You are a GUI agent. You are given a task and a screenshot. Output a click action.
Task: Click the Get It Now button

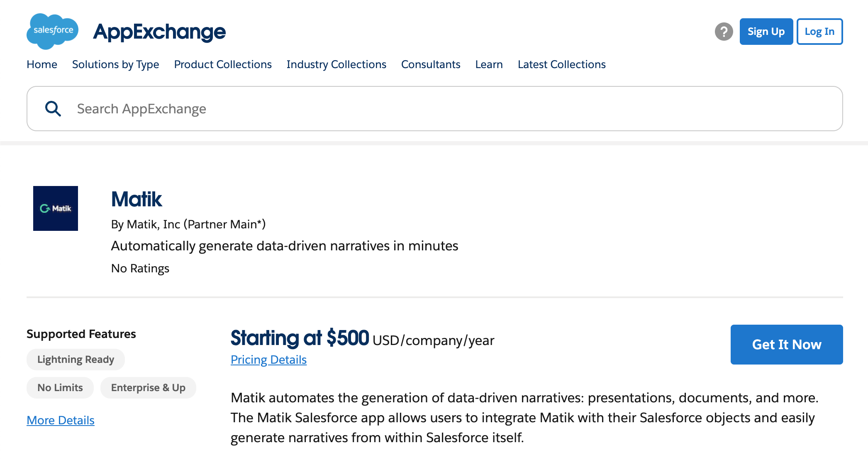787,345
